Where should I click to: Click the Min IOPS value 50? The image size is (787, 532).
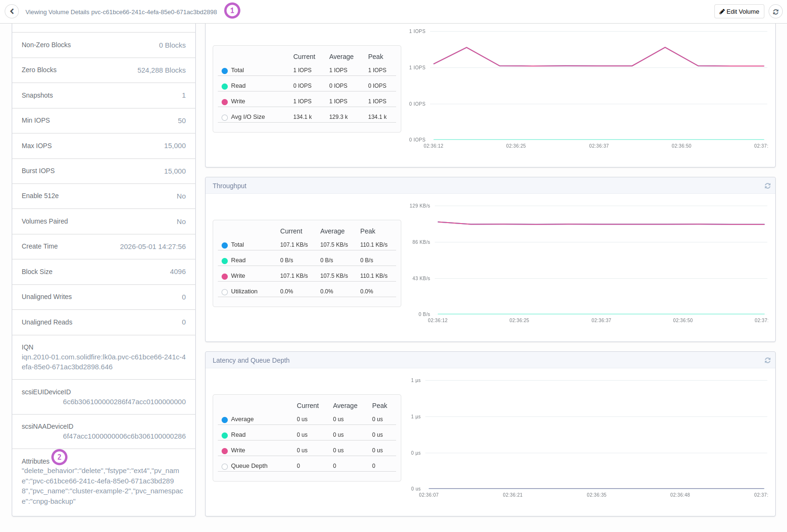click(182, 121)
